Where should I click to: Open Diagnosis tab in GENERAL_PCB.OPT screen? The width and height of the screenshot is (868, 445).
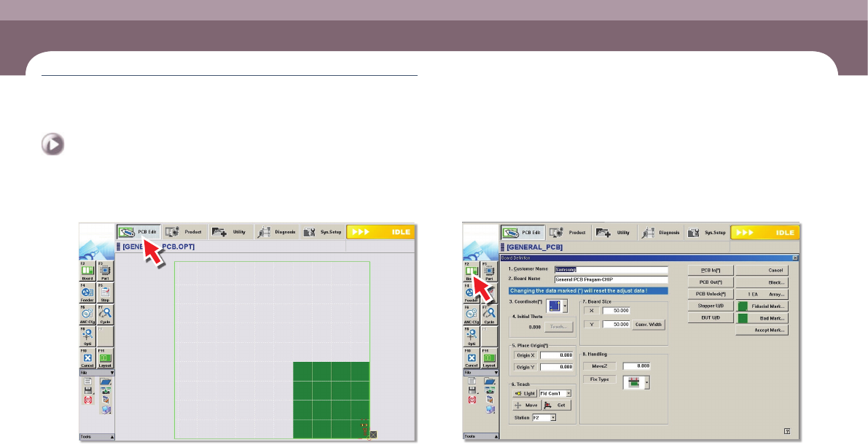pyautogui.click(x=277, y=232)
